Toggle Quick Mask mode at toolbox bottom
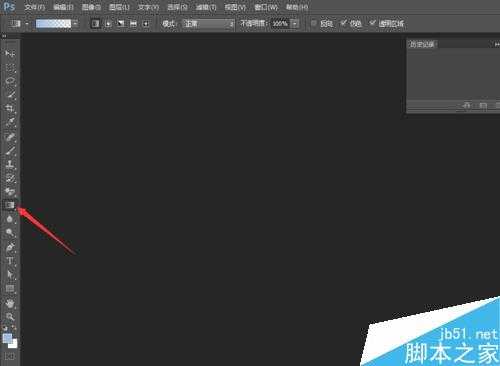This screenshot has height=366, width=500. pyautogui.click(x=10, y=357)
